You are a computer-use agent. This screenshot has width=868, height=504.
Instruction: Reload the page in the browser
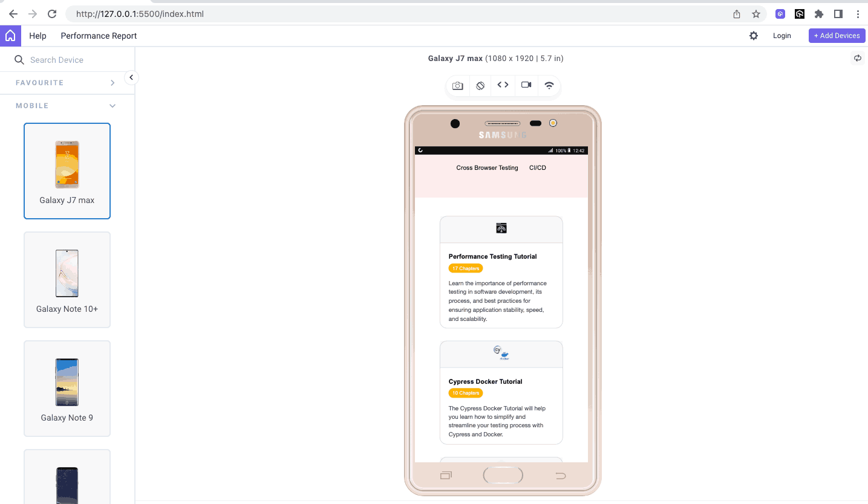coord(51,13)
